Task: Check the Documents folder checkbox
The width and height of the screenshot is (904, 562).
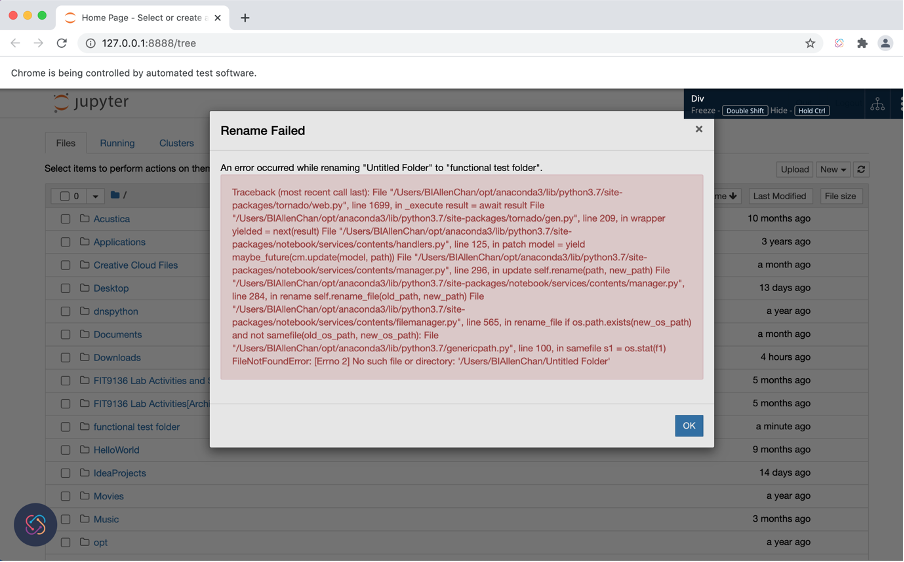Action: (x=65, y=334)
